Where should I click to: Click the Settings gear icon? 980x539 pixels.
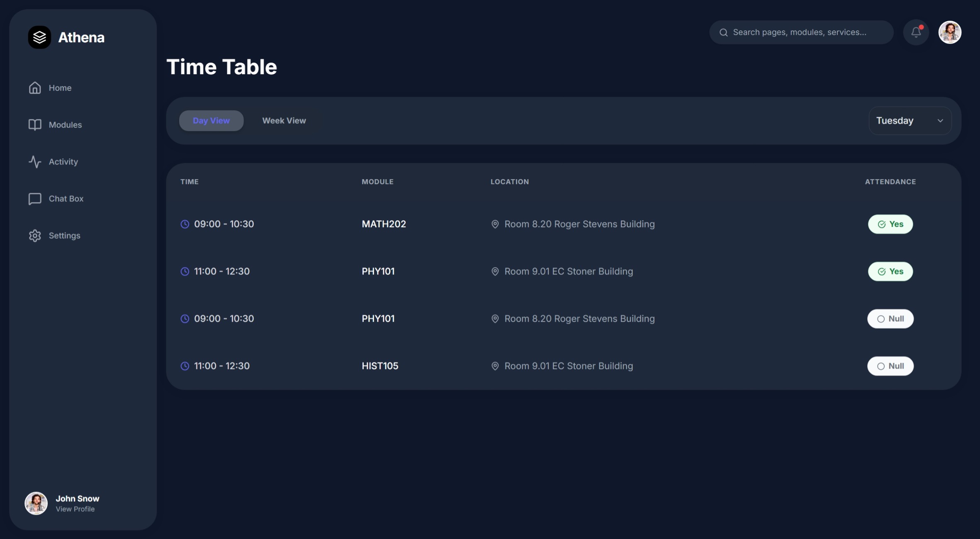pos(35,236)
